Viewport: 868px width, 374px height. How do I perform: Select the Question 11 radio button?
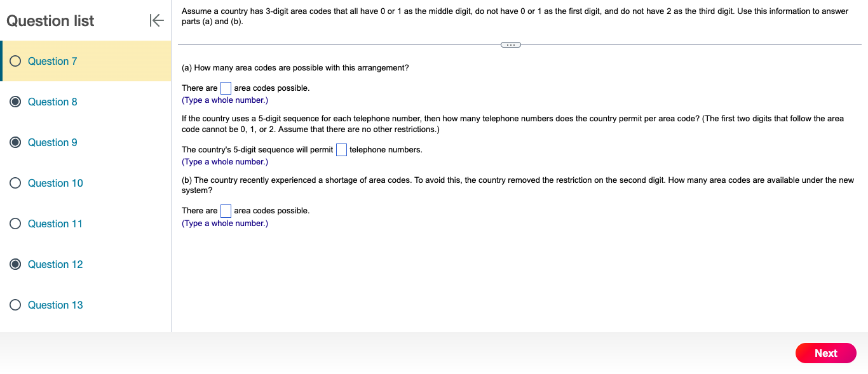(x=15, y=224)
